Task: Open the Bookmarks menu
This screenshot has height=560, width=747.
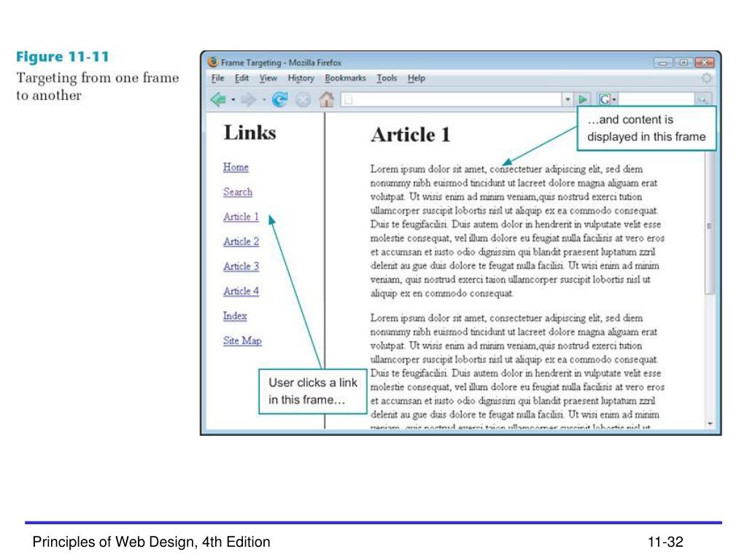Action: click(345, 78)
